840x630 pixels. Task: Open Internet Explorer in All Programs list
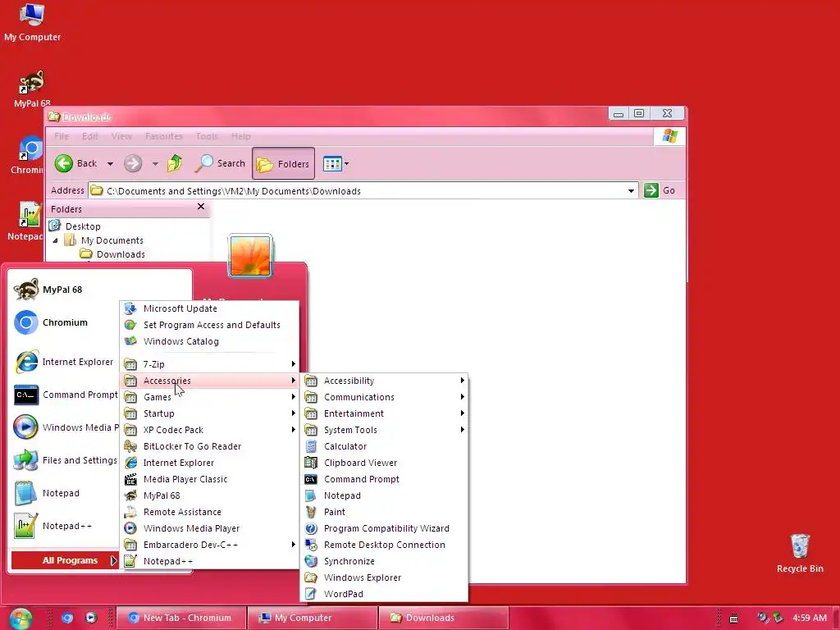209,463
